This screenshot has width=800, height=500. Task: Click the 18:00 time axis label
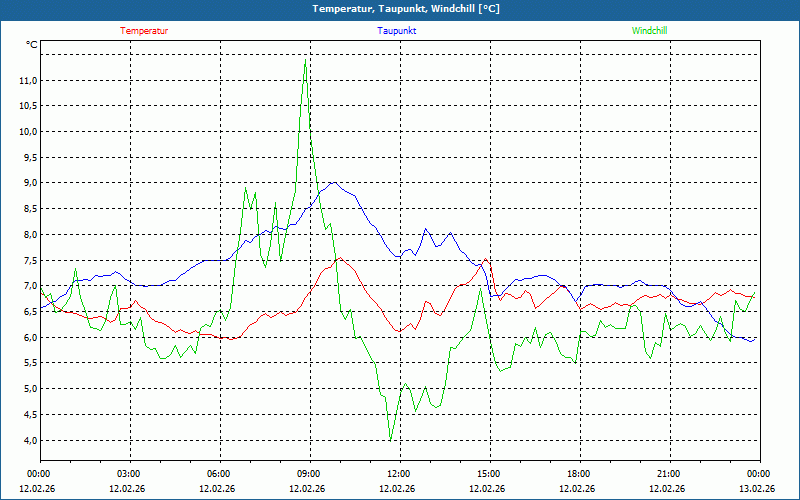click(578, 474)
